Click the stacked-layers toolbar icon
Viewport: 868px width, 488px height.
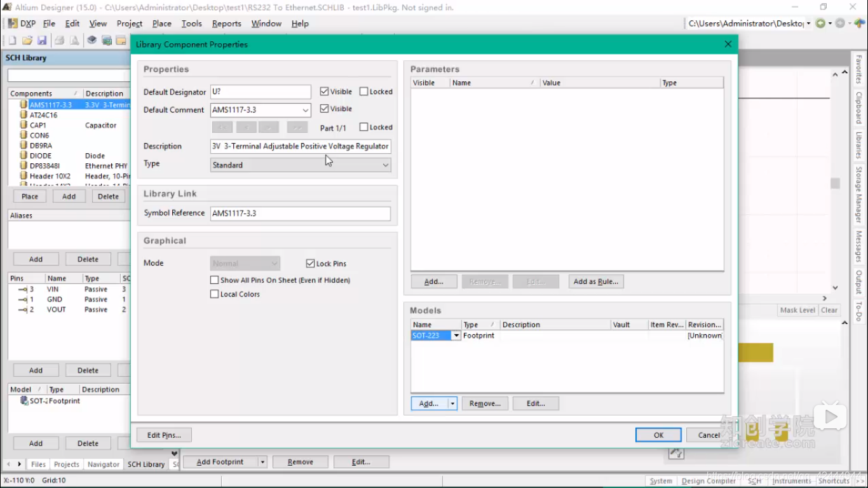point(92,41)
